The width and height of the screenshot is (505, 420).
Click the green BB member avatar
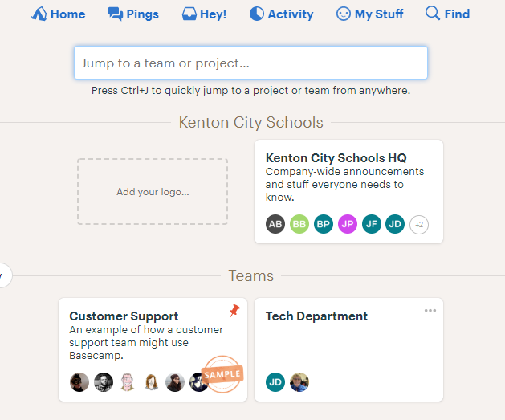(299, 224)
